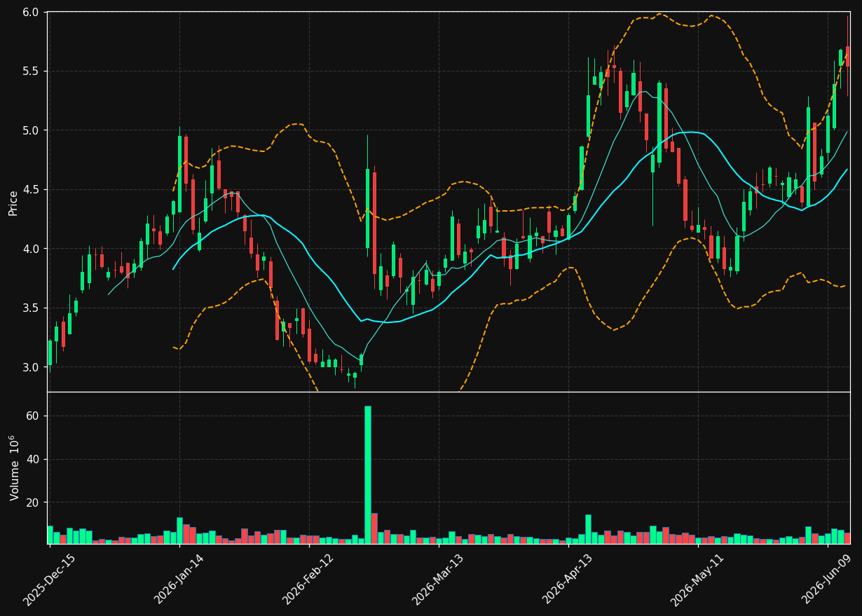Click the 6.0 price tick label
This screenshot has height=616, width=862.
tap(31, 12)
